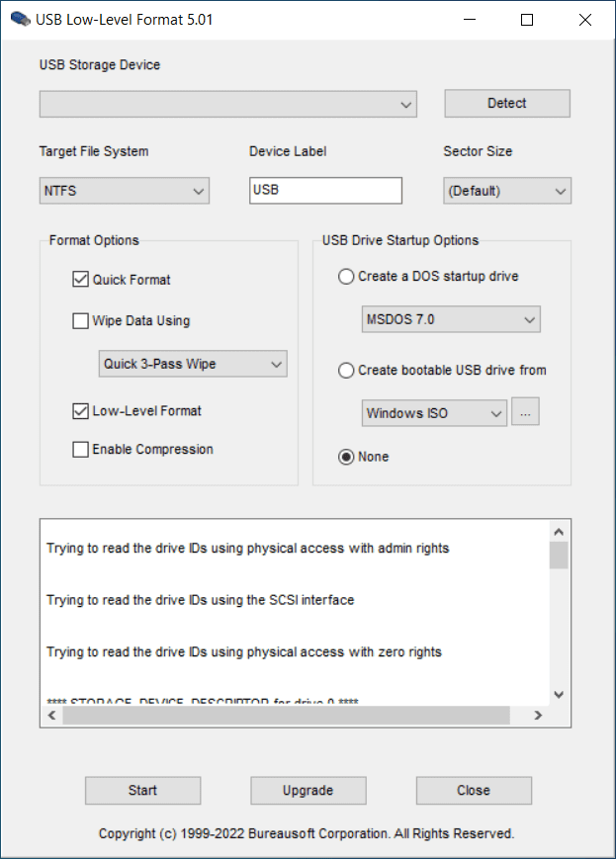Click log line about SCSI interface
The height and width of the screenshot is (859, 616).
200,600
